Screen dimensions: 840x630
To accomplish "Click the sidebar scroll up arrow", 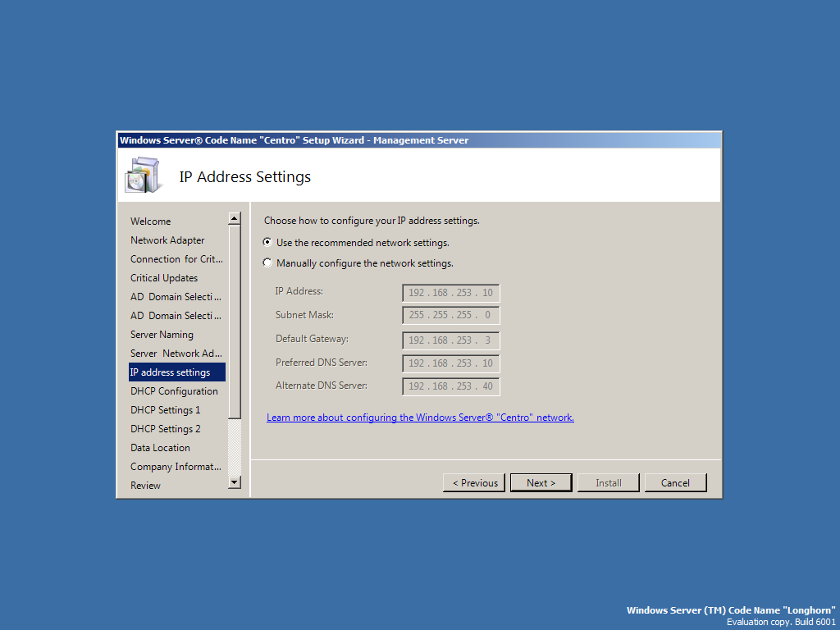I will pyautogui.click(x=234, y=218).
